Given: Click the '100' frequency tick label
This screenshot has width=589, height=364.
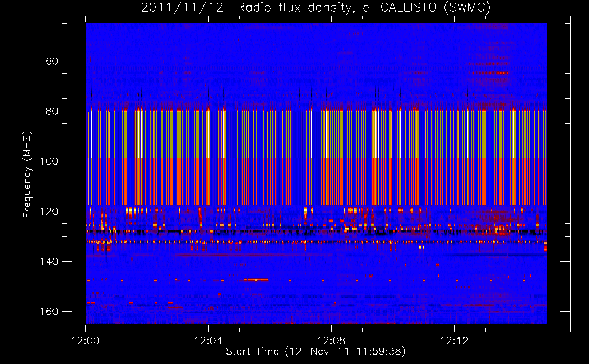Looking at the screenshot, I should [49, 161].
